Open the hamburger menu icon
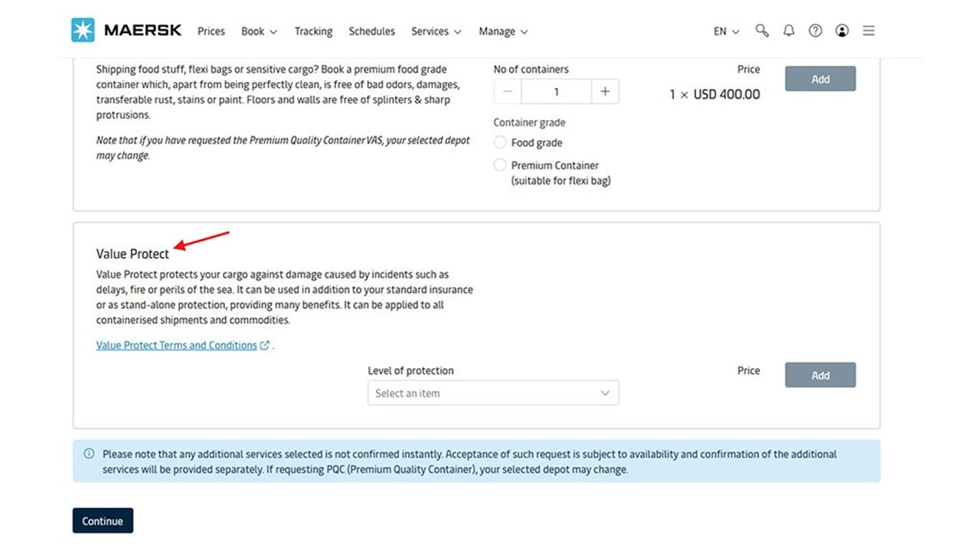Viewport: 980px width, 551px height. tap(868, 31)
